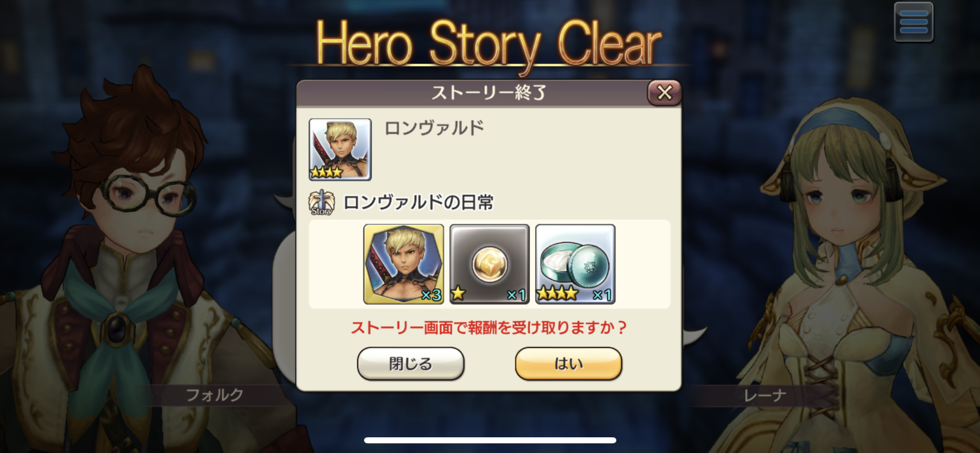The height and width of the screenshot is (453, 980).
Task: Tap the Hero Story Clear title banner
Action: [x=489, y=44]
